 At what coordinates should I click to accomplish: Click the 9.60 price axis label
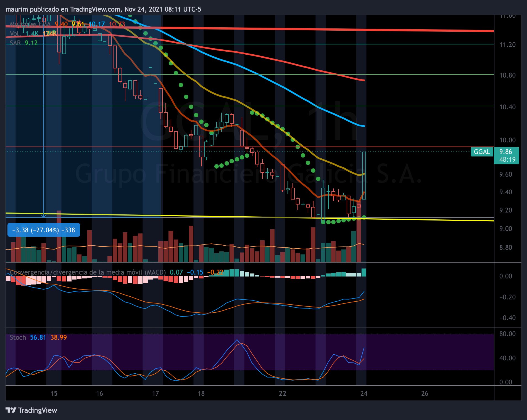click(x=506, y=174)
